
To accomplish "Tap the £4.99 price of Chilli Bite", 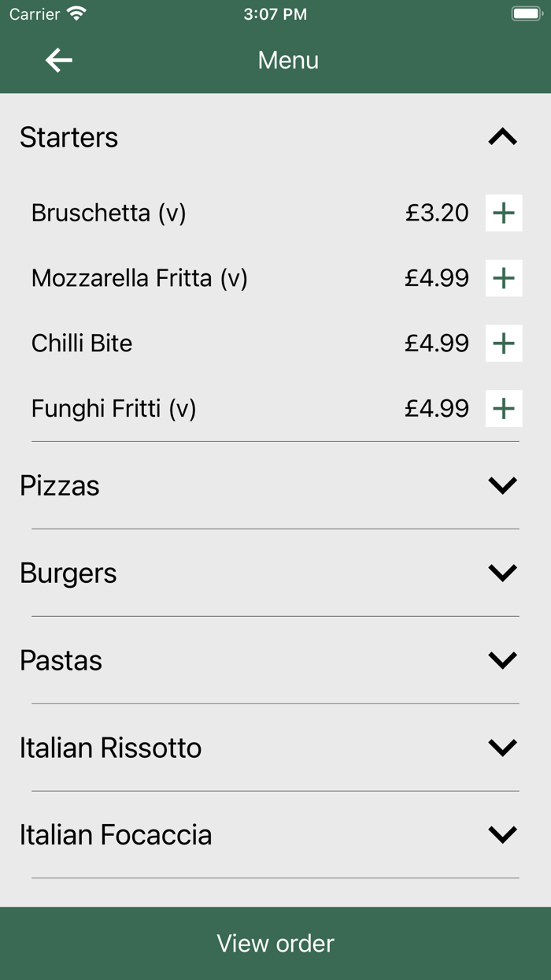I will tap(438, 343).
